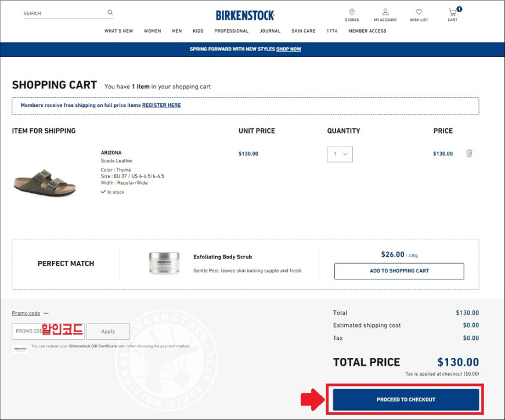Click the Size EU 37 text
This screenshot has height=420, width=505.
click(132, 176)
